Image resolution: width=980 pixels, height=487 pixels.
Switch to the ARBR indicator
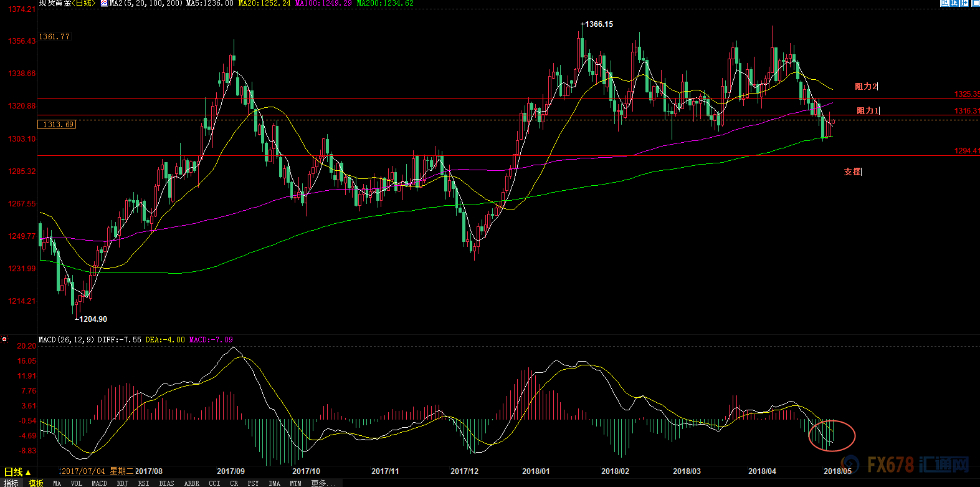192,483
